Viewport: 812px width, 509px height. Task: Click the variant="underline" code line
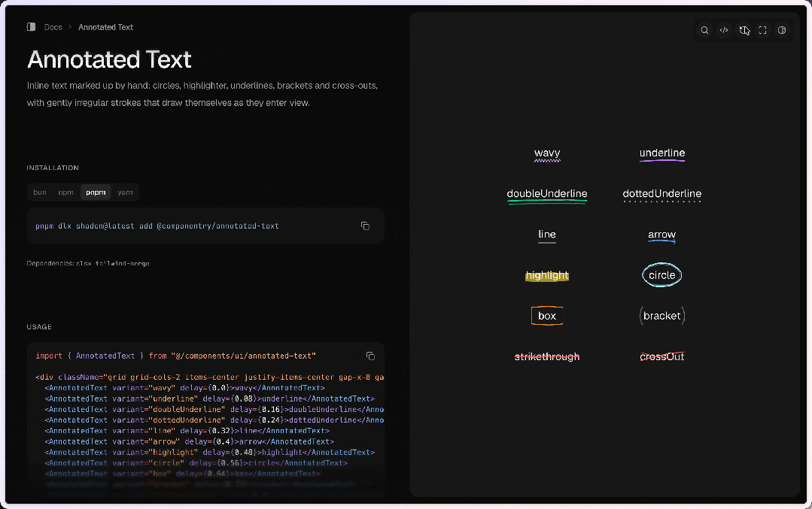(x=210, y=398)
